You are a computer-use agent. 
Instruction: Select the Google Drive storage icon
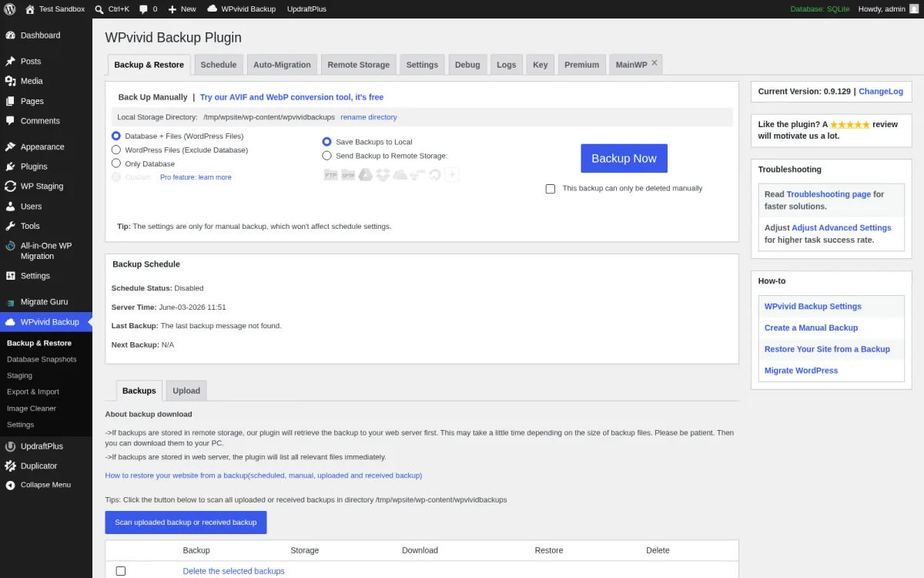pyautogui.click(x=365, y=175)
